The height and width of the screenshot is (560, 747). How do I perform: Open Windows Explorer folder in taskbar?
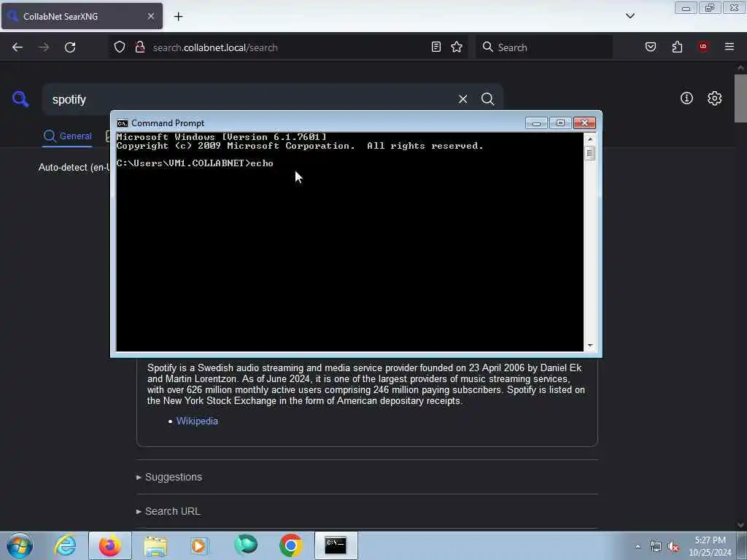coord(155,545)
